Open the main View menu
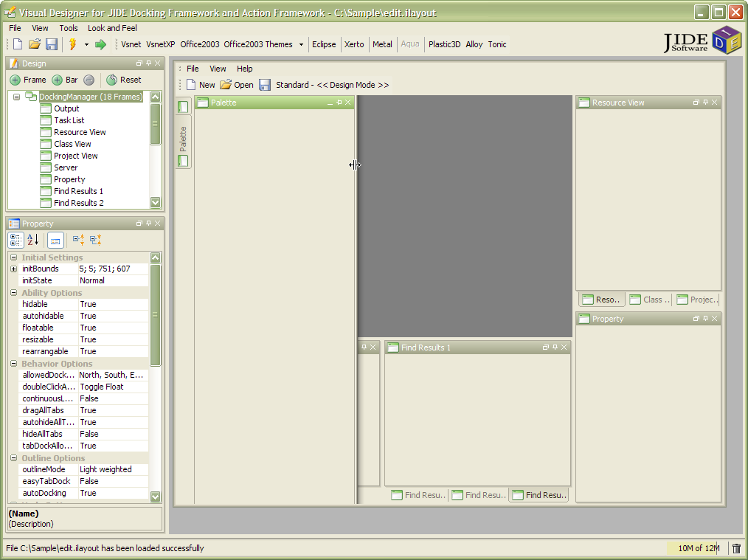The width and height of the screenshot is (748, 560). tap(40, 28)
